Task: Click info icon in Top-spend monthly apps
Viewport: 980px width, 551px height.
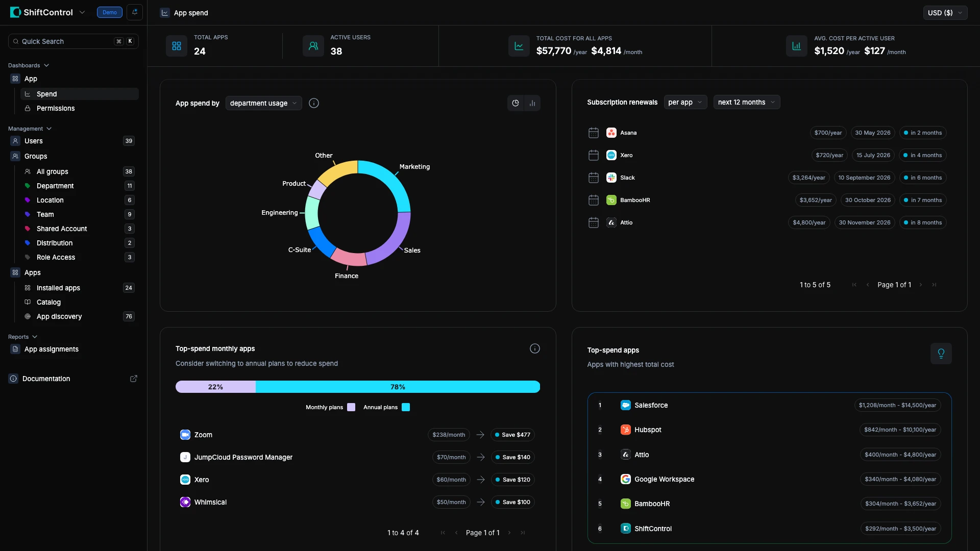Action: 534,348
